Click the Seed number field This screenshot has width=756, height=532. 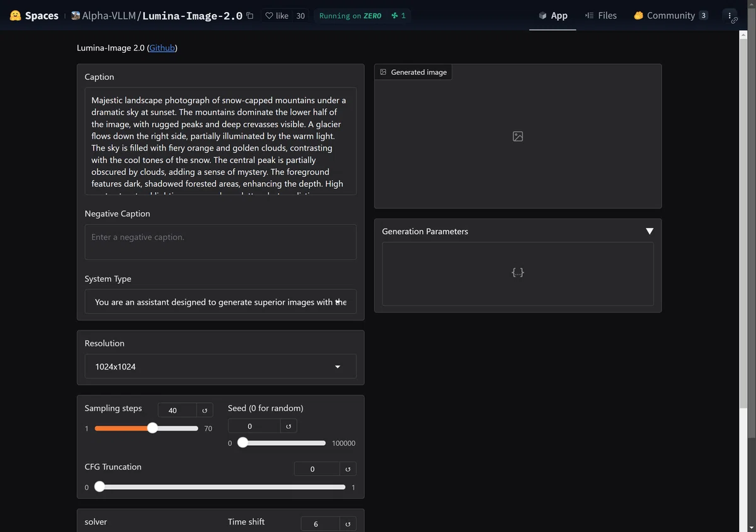click(254, 426)
